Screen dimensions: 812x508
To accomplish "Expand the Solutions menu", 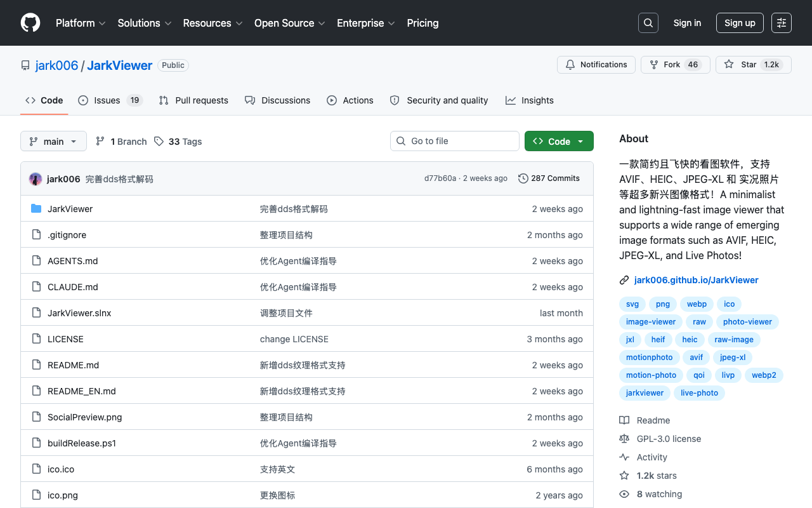I will click(x=145, y=23).
